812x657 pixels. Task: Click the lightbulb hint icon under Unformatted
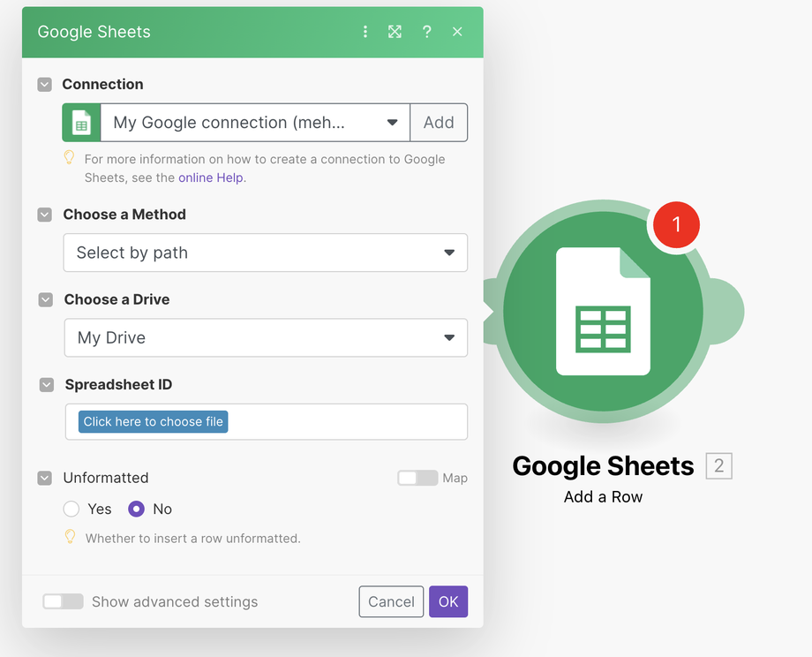pos(70,536)
